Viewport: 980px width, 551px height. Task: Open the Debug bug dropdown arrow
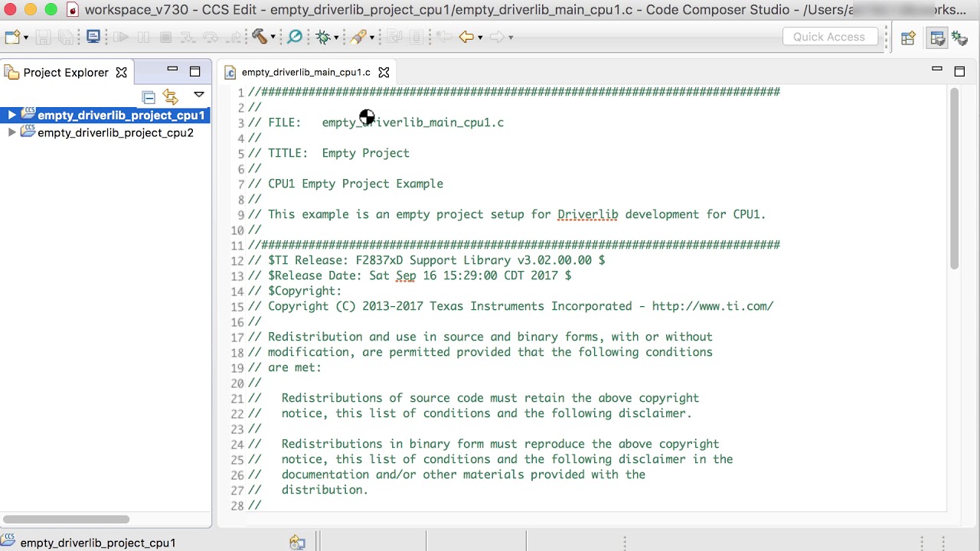click(x=336, y=37)
